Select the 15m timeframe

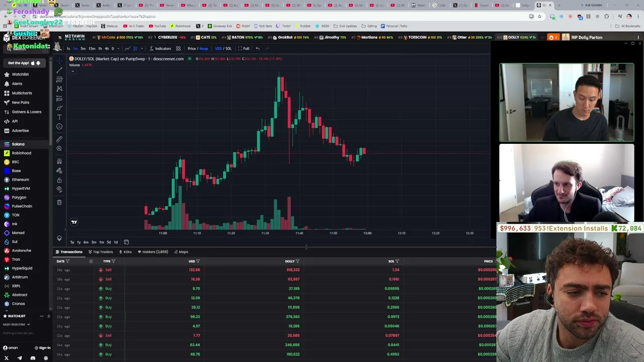(x=92, y=49)
